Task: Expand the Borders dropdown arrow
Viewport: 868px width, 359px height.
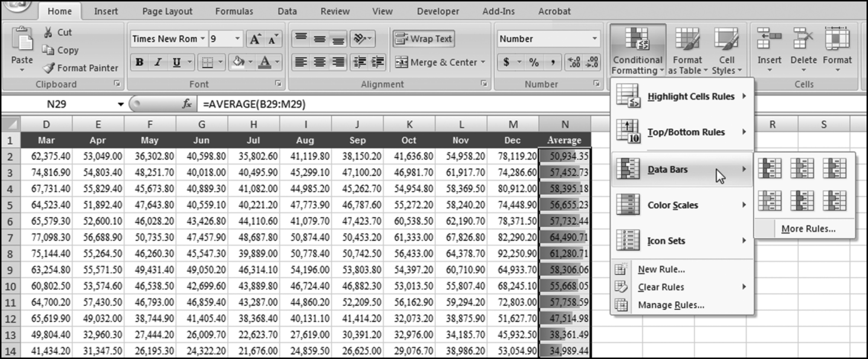Action: point(220,62)
